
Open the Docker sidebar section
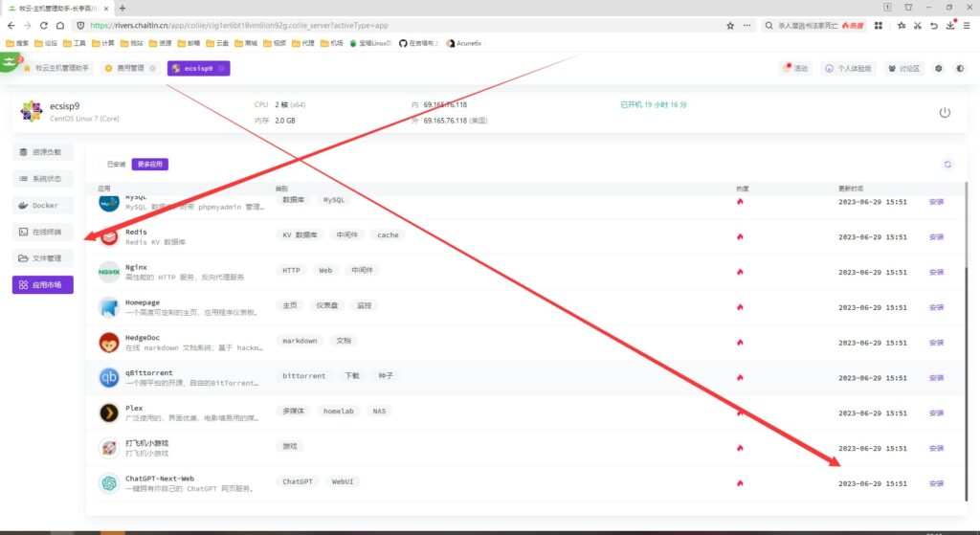point(42,205)
